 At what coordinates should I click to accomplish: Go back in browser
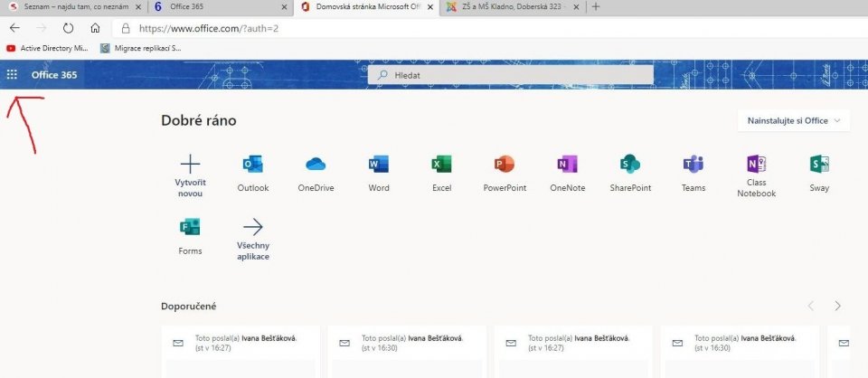(15, 28)
